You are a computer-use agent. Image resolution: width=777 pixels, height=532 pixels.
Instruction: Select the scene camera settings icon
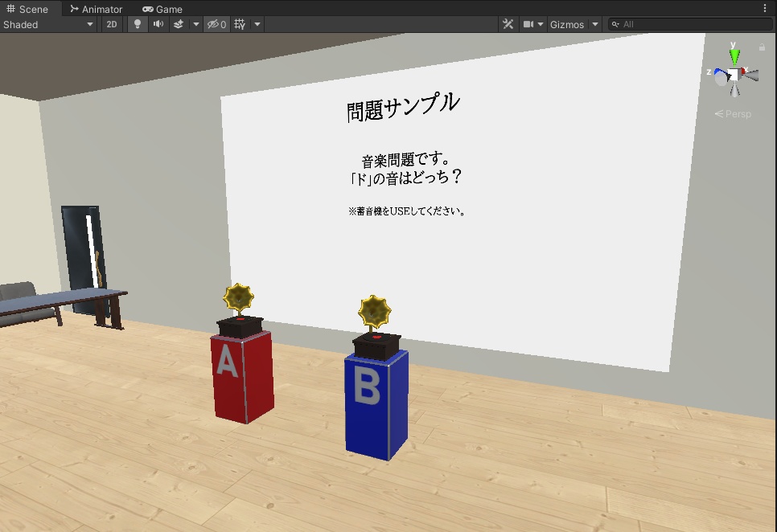pyautogui.click(x=528, y=24)
